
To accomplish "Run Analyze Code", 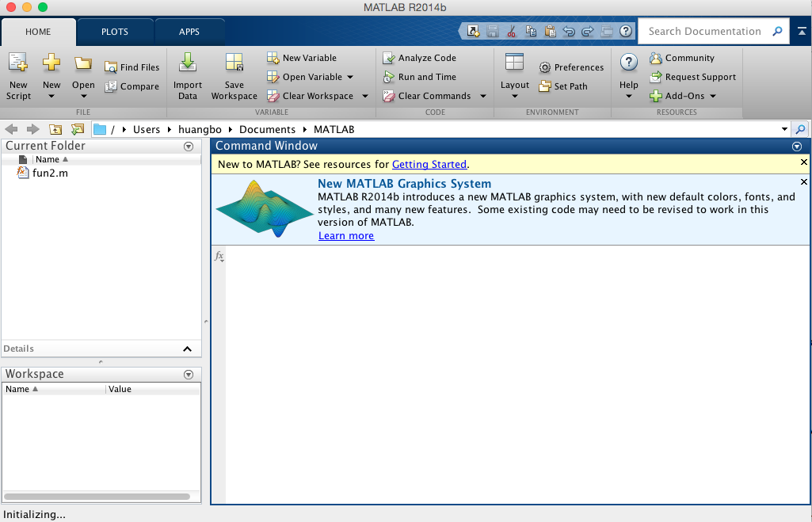I will click(x=419, y=58).
